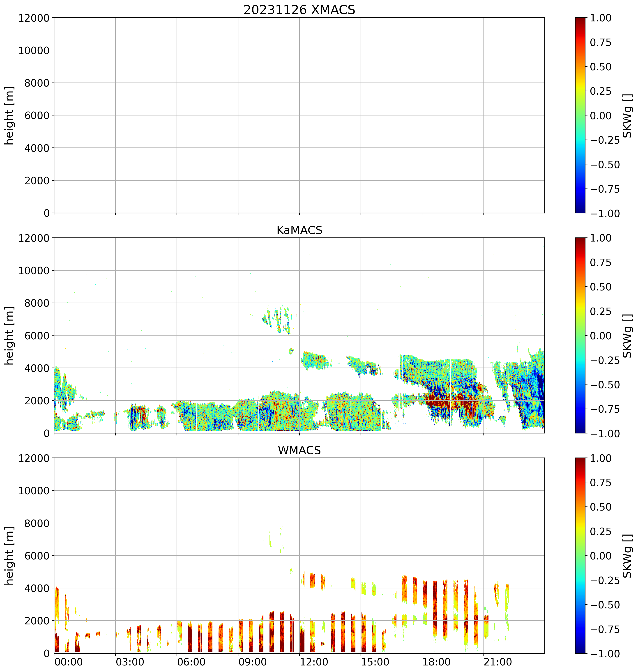Click the WMACS panel colorbar
Screen dimensions: 638x672
coord(580,555)
